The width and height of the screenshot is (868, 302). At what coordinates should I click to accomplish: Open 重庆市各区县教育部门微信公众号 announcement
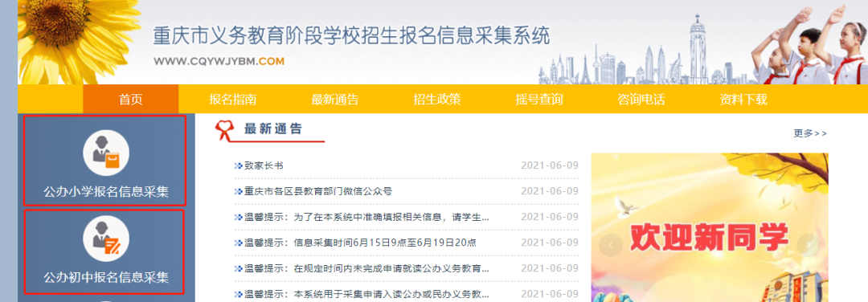(317, 191)
